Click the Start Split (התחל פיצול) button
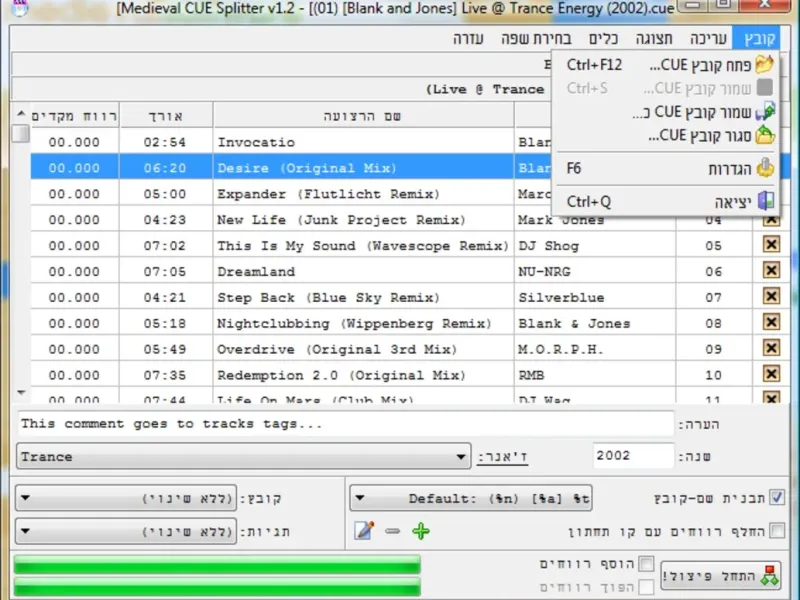The image size is (800, 600). pos(721,576)
